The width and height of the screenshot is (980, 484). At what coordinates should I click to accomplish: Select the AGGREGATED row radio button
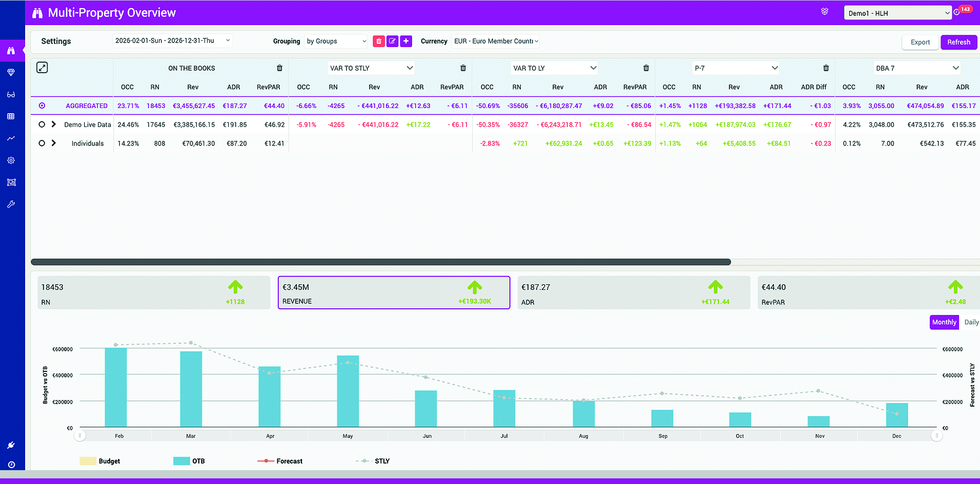pos(42,106)
